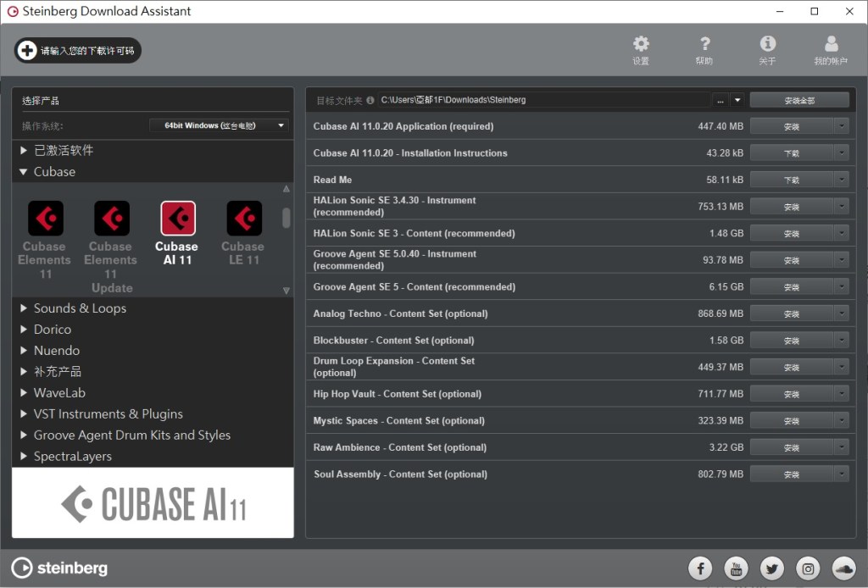This screenshot has width=868, height=588.
Task: Click the SoundCloud icon in footer
Action: click(844, 569)
